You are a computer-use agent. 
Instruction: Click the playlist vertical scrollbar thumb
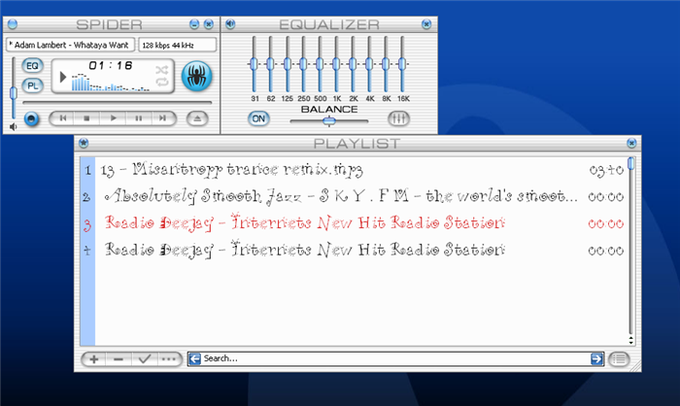tap(631, 164)
